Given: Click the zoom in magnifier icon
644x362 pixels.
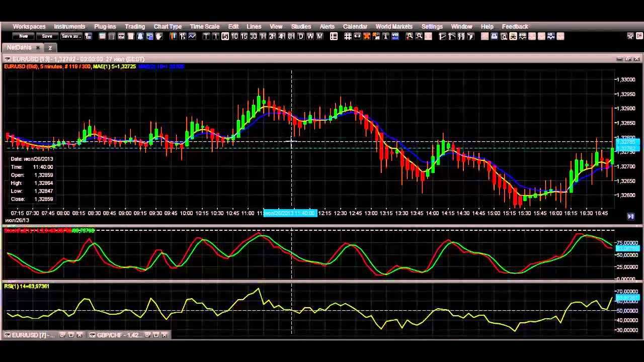Looking at the screenshot, I should [x=410, y=36].
